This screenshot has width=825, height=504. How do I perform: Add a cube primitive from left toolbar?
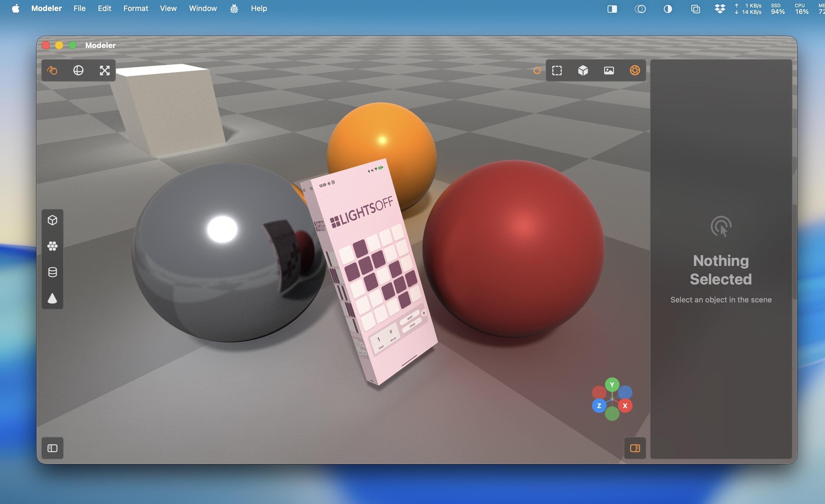click(52, 220)
